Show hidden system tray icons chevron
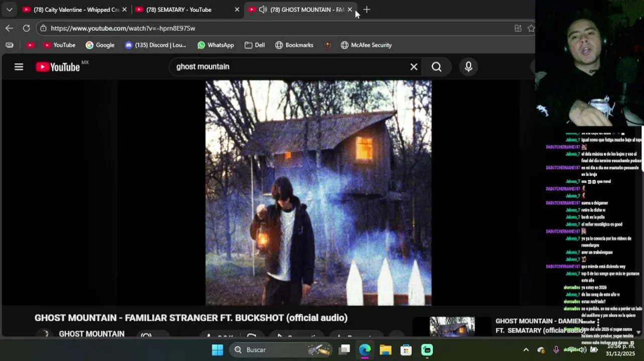Image resolution: width=644 pixels, height=361 pixels. pyautogui.click(x=526, y=349)
